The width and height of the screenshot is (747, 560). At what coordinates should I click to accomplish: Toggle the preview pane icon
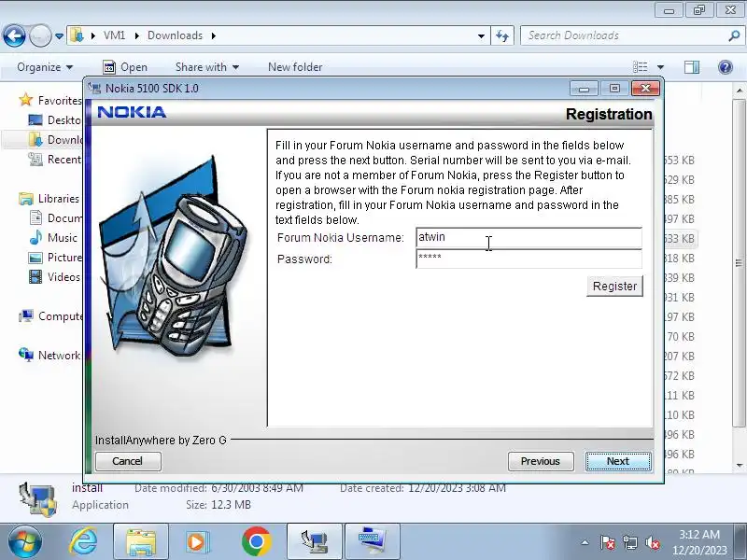point(692,67)
